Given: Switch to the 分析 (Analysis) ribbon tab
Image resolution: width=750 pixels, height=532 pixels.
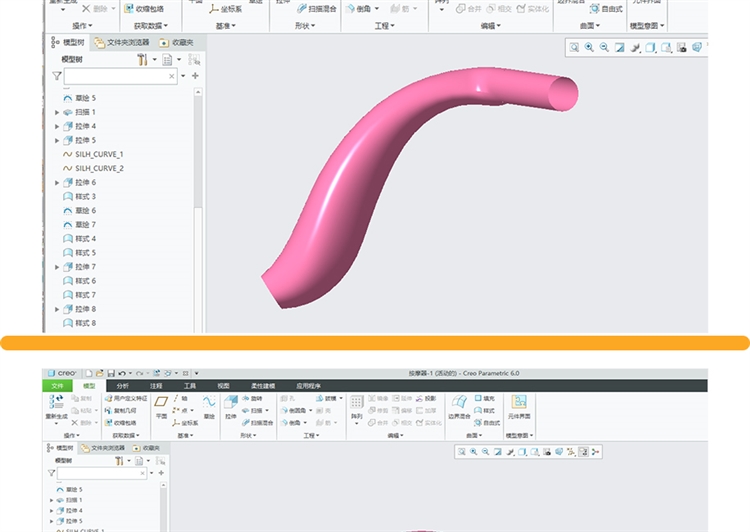Looking at the screenshot, I should point(122,386).
